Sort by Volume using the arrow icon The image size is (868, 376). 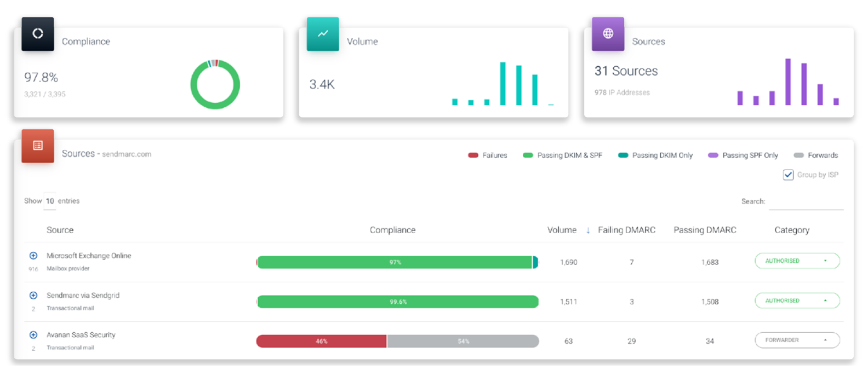[588, 230]
